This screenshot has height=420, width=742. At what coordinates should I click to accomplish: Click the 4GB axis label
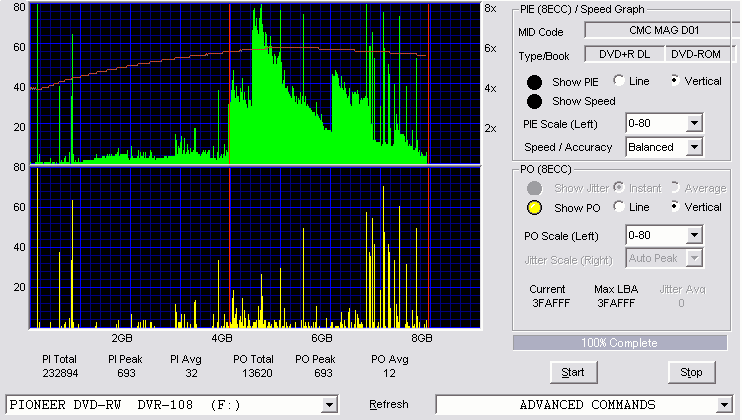221,339
